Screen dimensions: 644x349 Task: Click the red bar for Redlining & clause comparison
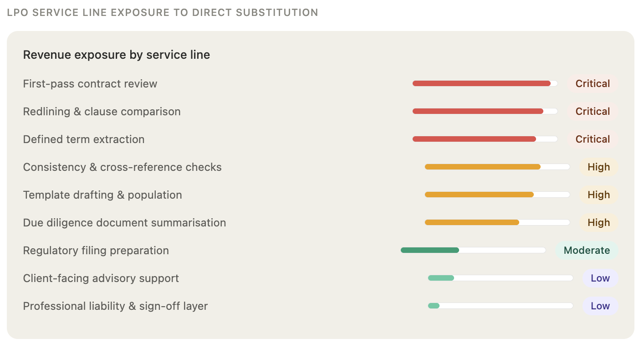(x=478, y=112)
